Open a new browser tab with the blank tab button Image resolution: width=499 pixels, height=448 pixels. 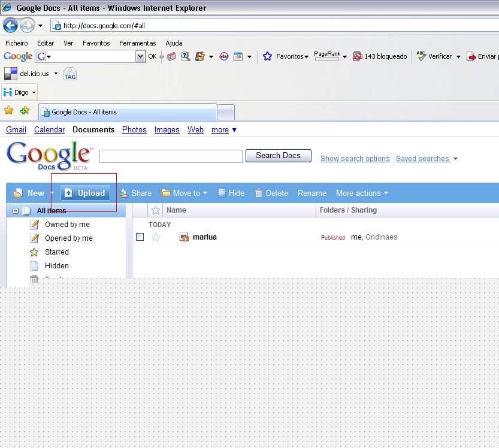click(226, 113)
